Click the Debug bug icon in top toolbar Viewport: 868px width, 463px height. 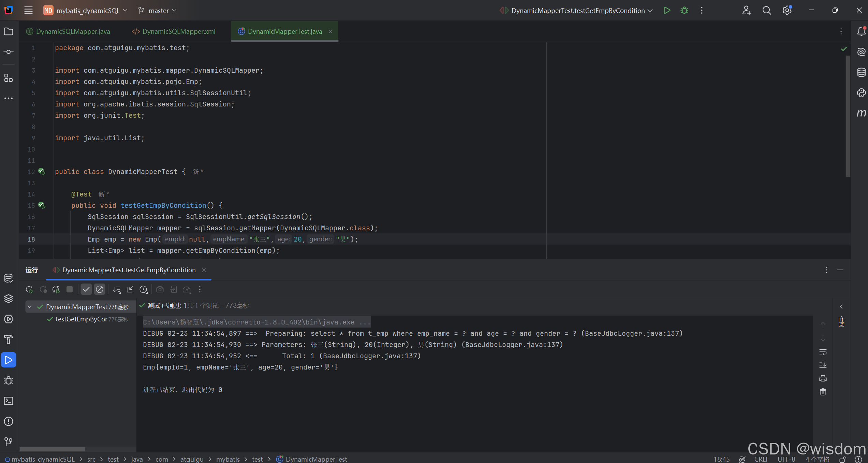coord(684,11)
